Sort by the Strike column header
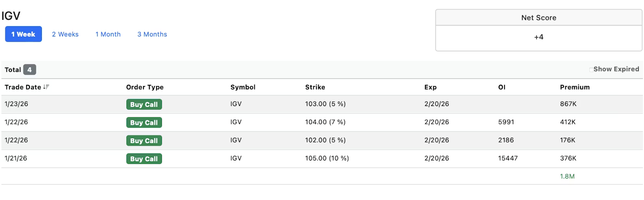Screen dimensions: 644x200 (x=315, y=87)
